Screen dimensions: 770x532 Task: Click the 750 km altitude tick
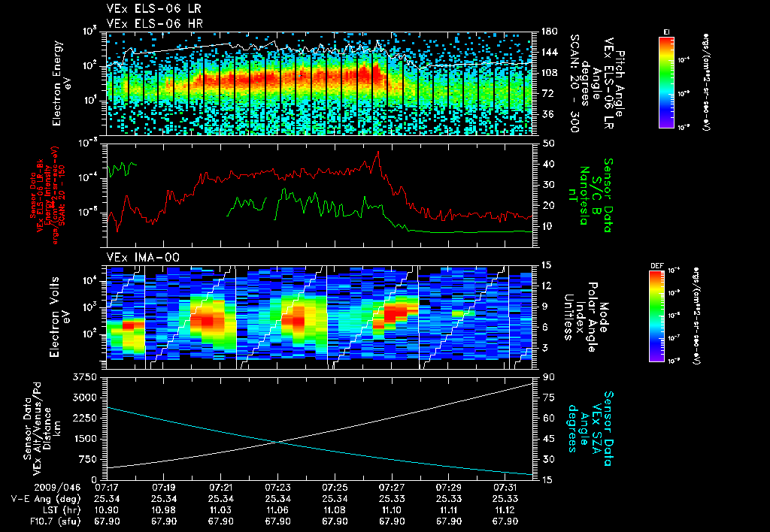click(x=87, y=459)
